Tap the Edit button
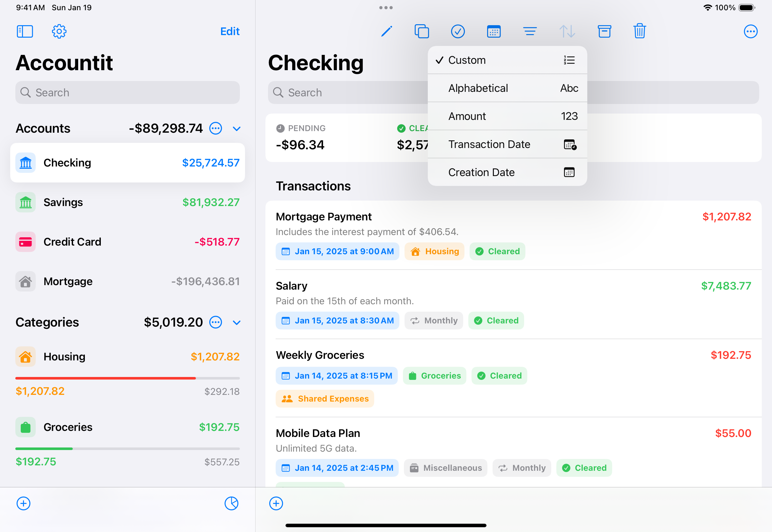 click(230, 31)
